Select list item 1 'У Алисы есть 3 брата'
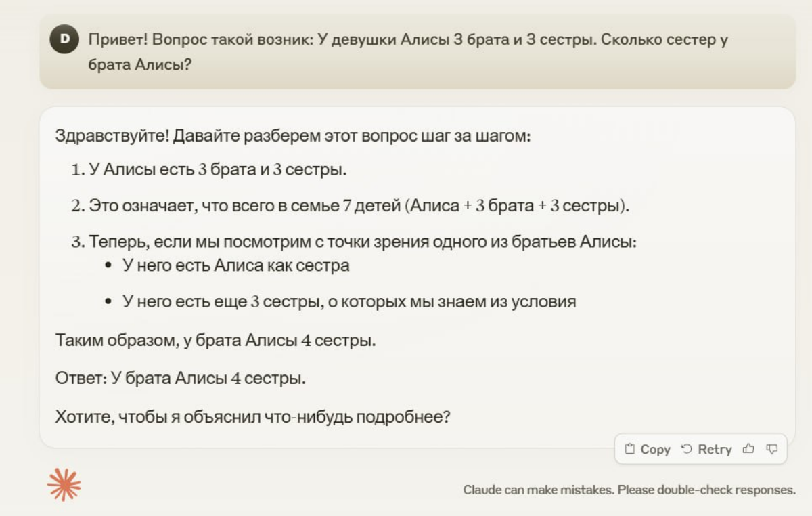Image resolution: width=812 pixels, height=516 pixels. tap(209, 170)
